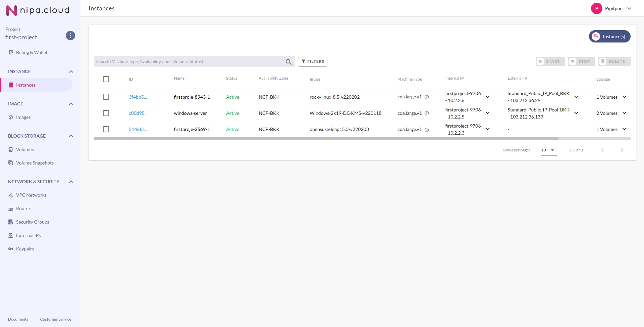Open rows per page dropdown
644x327 pixels.
tap(548, 150)
